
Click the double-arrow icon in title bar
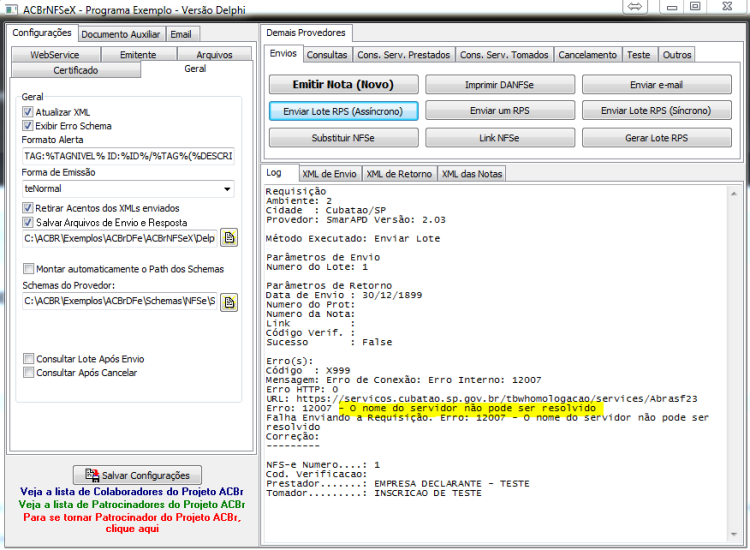pos(635,7)
